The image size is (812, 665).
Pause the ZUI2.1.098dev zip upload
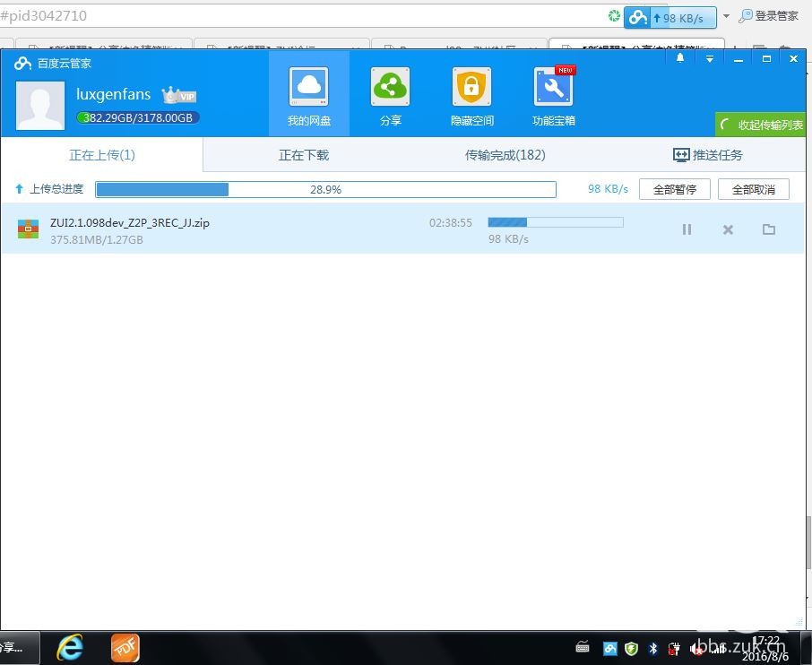[687, 229]
